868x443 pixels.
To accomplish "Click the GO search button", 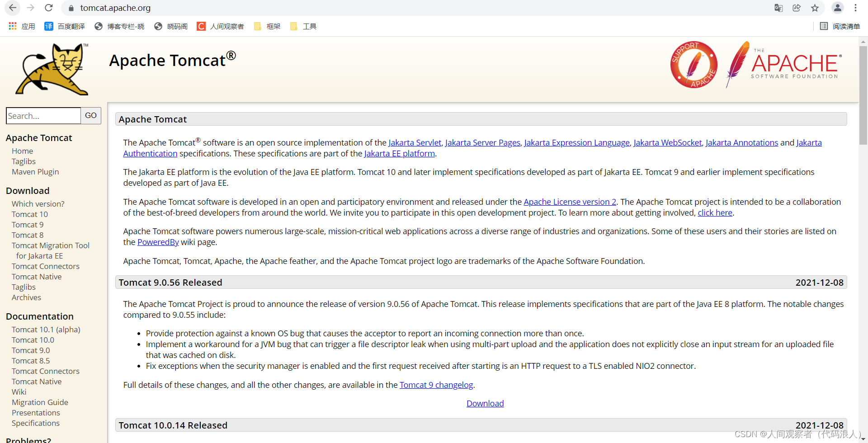I will coord(91,116).
